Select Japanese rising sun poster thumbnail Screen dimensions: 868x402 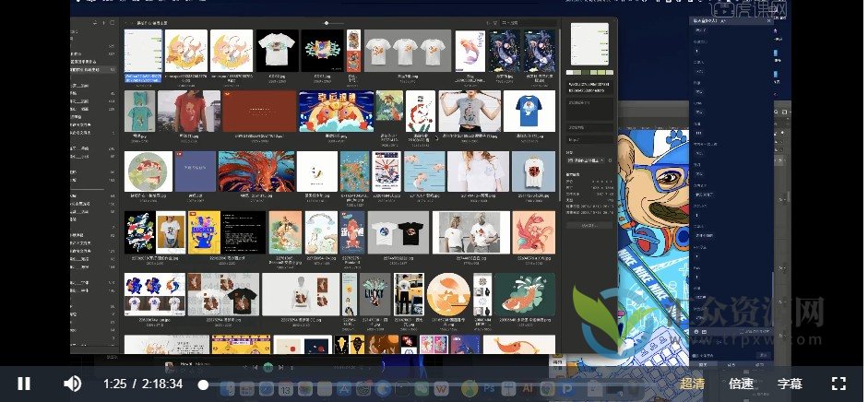point(386,171)
